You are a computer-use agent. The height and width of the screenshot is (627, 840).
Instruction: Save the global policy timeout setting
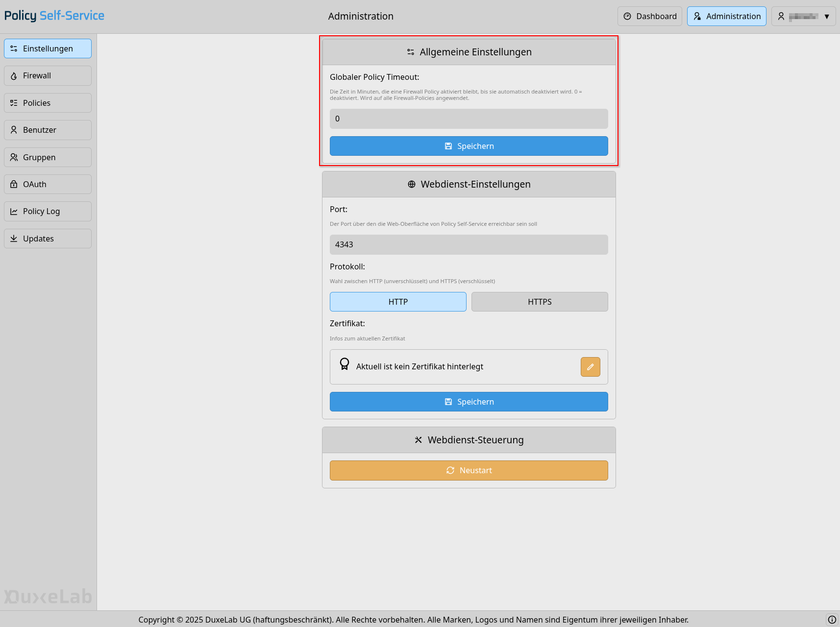pos(469,146)
